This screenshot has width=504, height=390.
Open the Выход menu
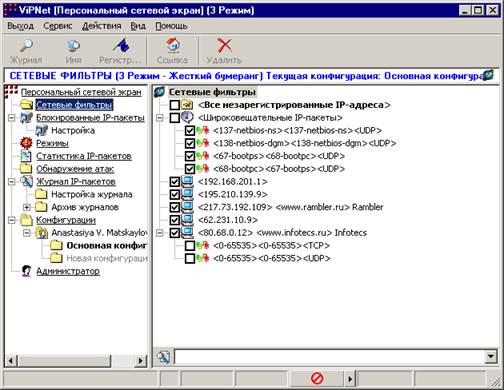20,26
